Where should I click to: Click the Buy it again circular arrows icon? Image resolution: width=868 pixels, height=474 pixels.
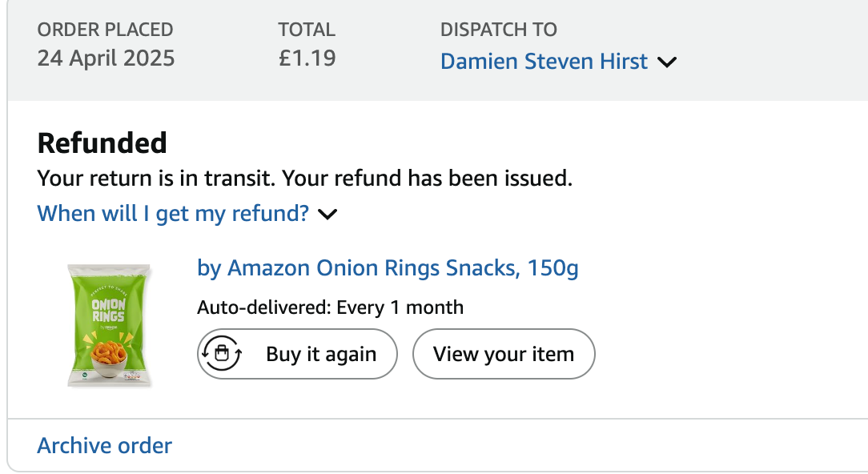point(222,353)
